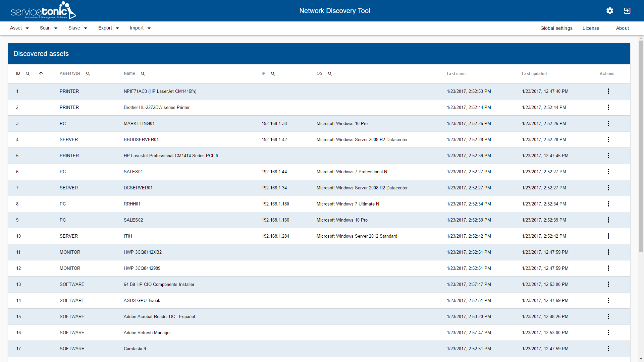Toggle ID sort ascending arrow

(41, 74)
